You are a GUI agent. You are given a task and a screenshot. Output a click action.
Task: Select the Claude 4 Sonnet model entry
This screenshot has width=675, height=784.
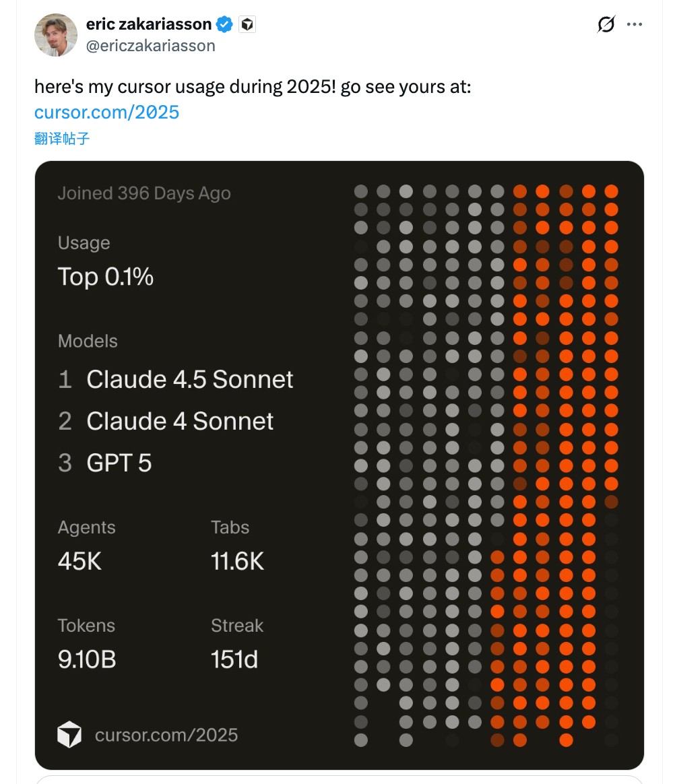179,422
